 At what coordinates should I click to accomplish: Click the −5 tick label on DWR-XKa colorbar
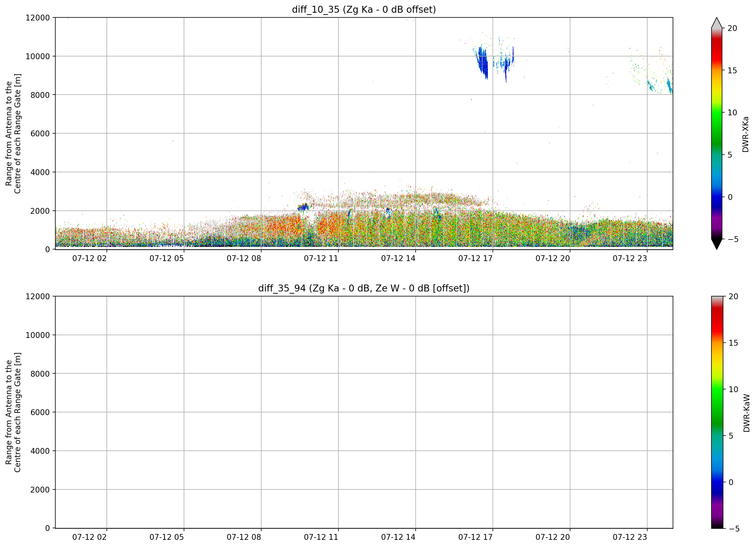click(x=733, y=239)
